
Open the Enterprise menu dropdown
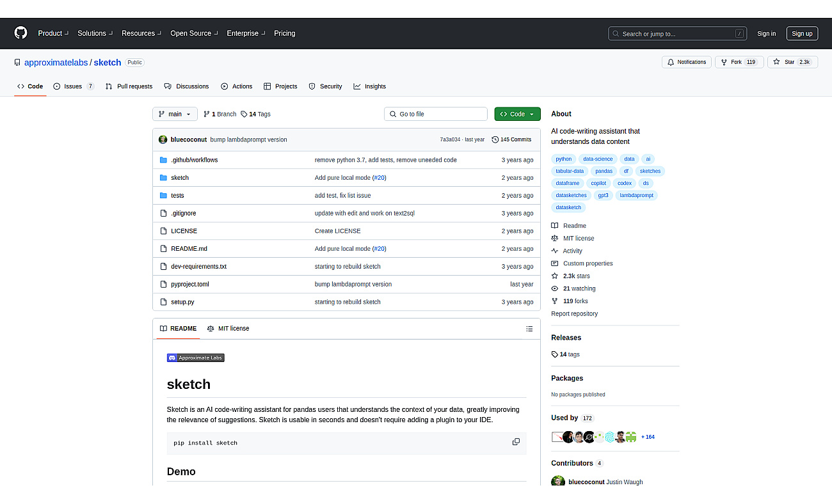(x=245, y=33)
